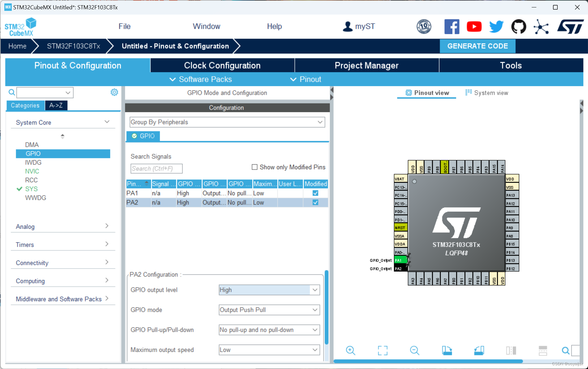Open Maximum output speed dropdown
Viewport: 588px width, 369px height.
[269, 350]
